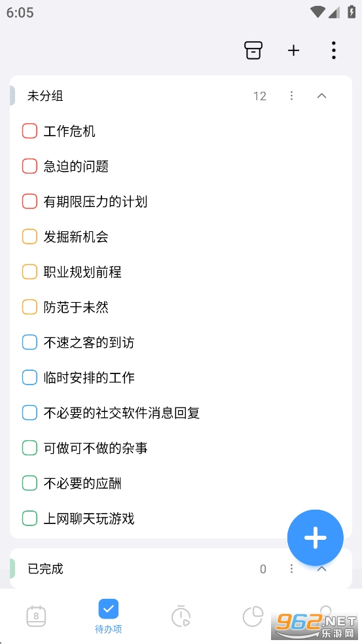Viewport: 362px width, 644px height.
Task: Open the focus timer tab icon
Action: tap(181, 616)
